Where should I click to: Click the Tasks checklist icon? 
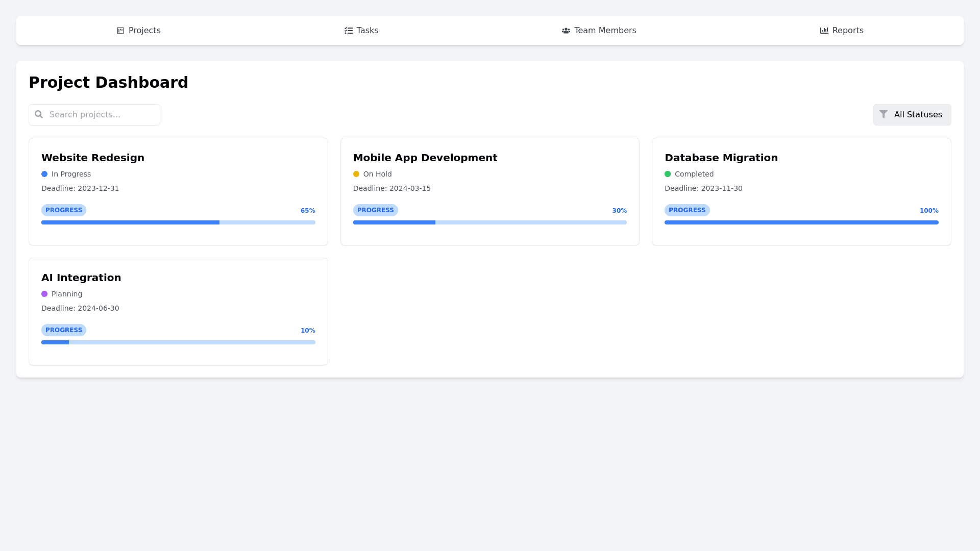click(349, 31)
